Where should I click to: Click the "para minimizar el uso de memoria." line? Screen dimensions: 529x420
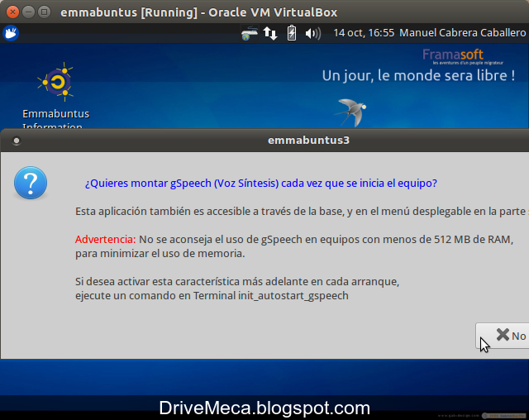pos(160,254)
